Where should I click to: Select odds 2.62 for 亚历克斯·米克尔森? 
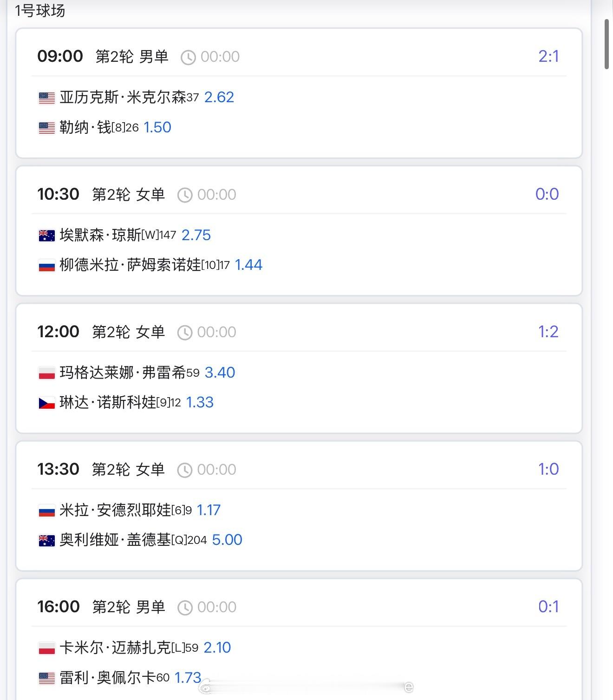click(x=219, y=97)
